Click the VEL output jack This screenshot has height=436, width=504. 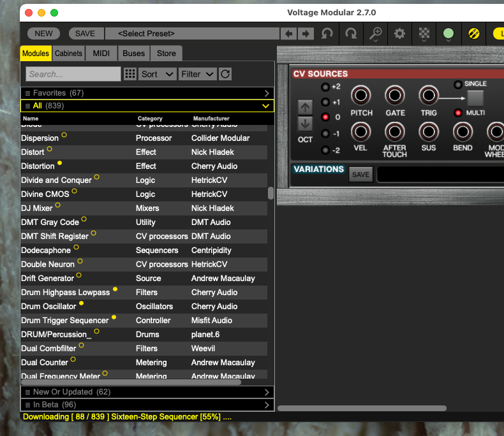coord(360,132)
